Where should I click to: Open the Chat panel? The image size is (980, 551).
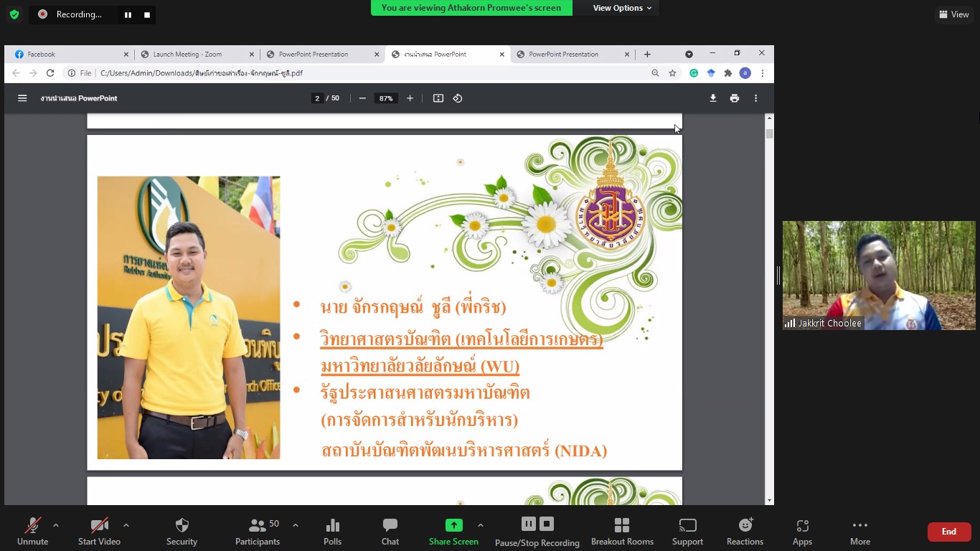[x=390, y=532]
